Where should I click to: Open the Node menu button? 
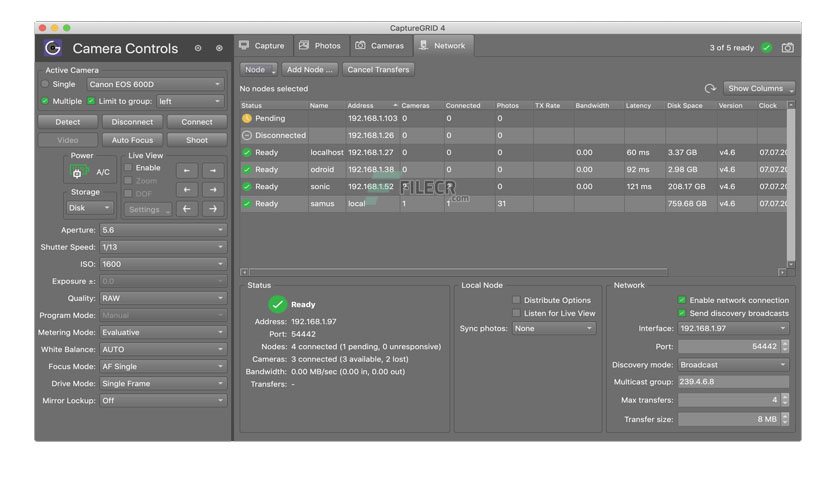259,70
